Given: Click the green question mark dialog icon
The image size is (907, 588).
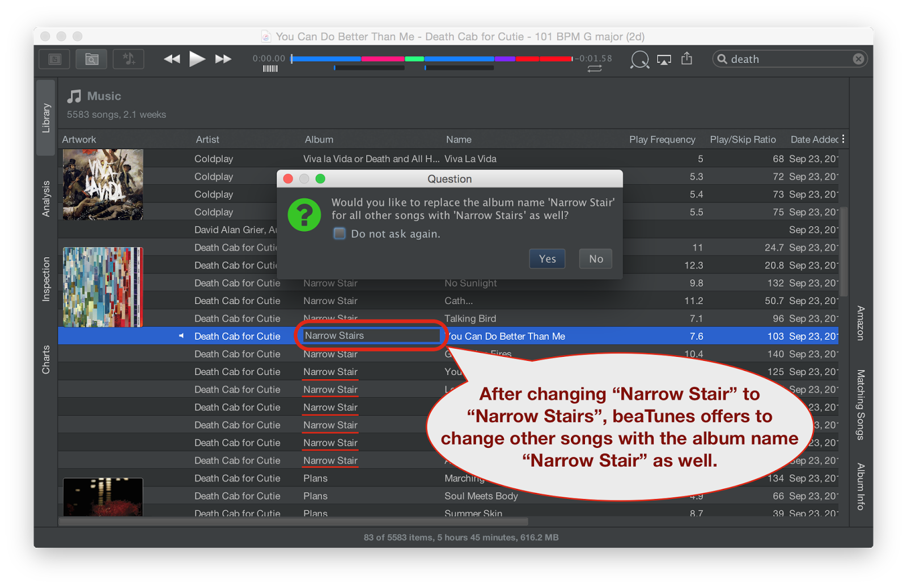Looking at the screenshot, I should click(x=304, y=215).
